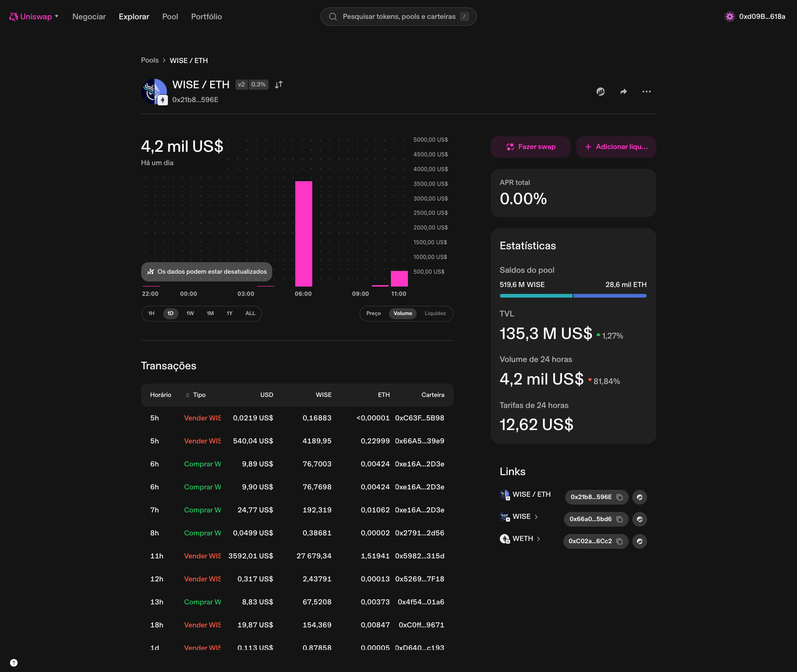Click the teal WISE balance bar
The height and width of the screenshot is (672, 797).
pos(536,296)
